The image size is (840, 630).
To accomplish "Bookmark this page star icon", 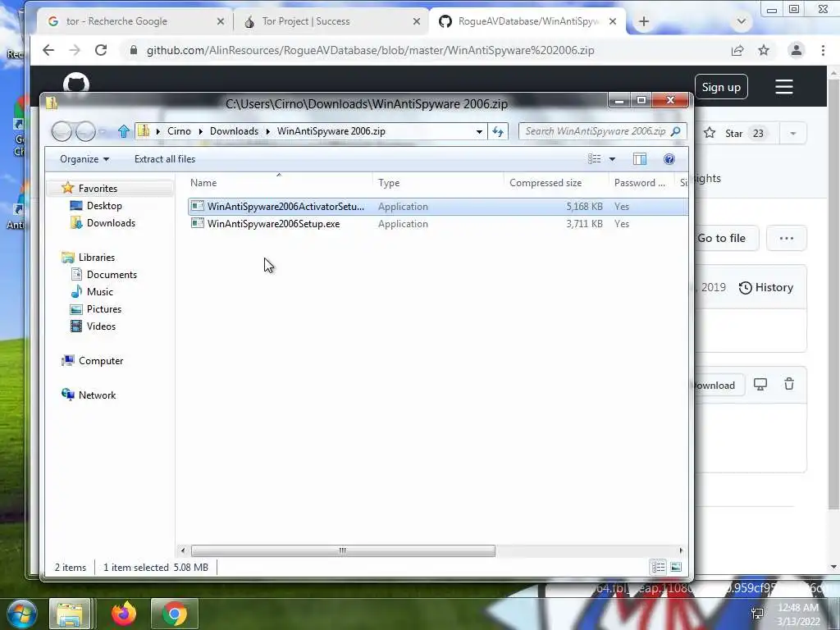I will point(764,50).
